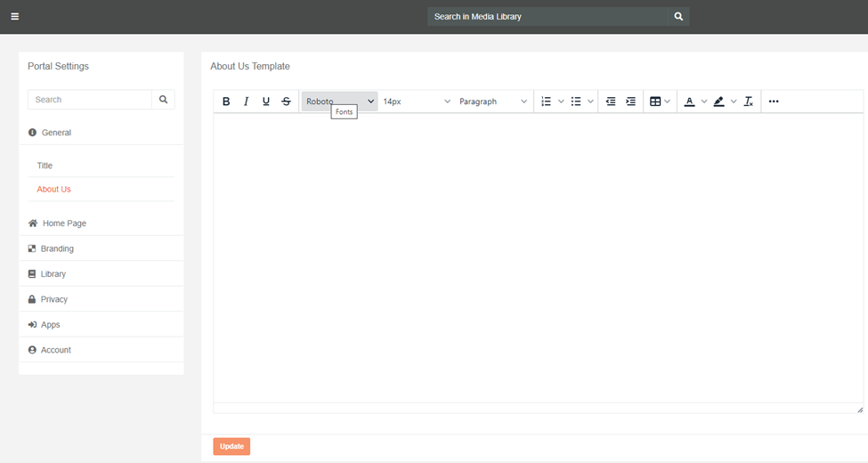Click the media library search magnifier button

(678, 16)
